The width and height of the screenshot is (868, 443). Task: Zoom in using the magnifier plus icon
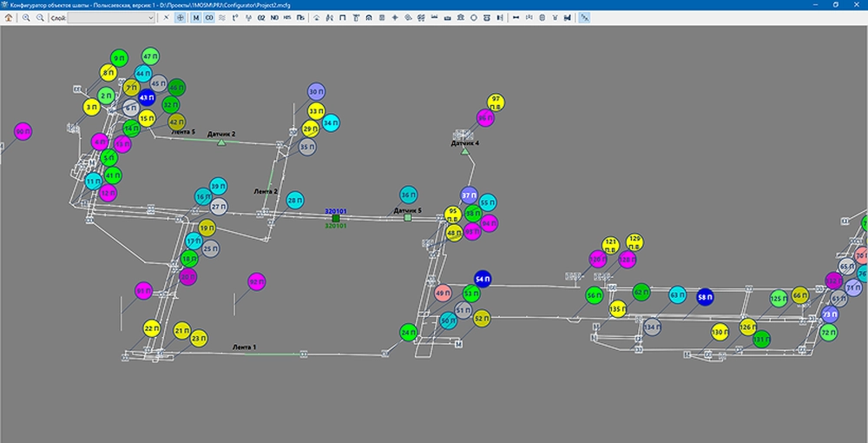click(x=27, y=17)
